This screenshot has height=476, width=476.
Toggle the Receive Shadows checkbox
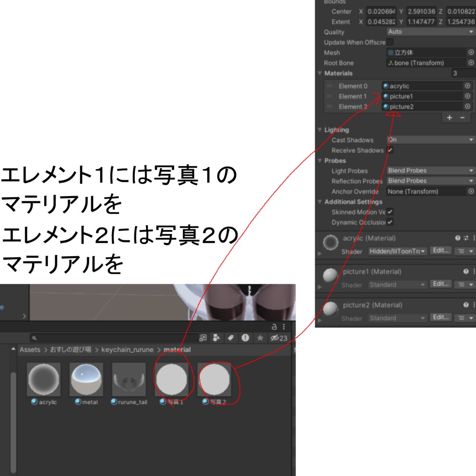pyautogui.click(x=390, y=150)
